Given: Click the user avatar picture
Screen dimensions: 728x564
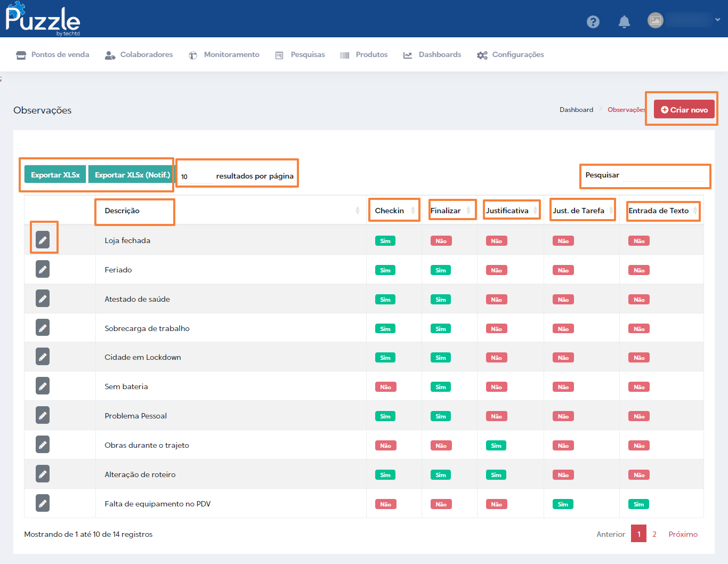Looking at the screenshot, I should [x=655, y=20].
